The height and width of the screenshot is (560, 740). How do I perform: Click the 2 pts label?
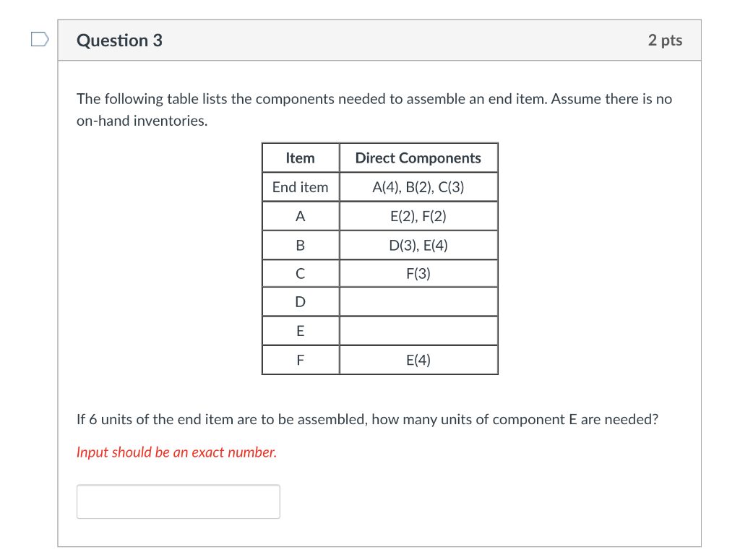666,40
